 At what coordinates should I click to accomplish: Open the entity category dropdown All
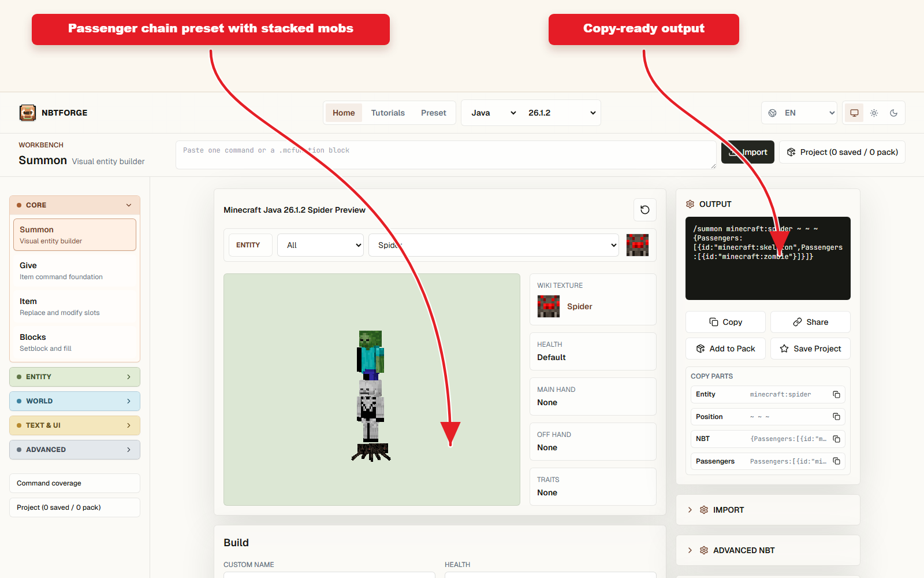(x=321, y=245)
